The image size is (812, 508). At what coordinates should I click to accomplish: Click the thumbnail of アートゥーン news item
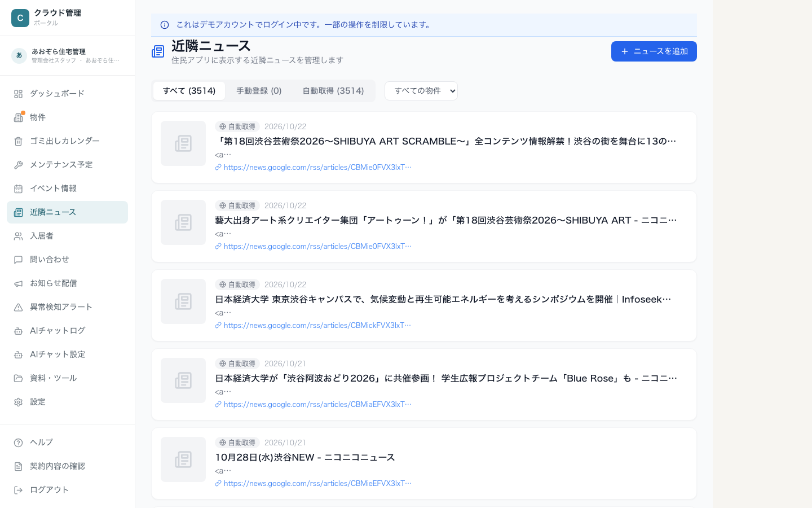pos(183,222)
